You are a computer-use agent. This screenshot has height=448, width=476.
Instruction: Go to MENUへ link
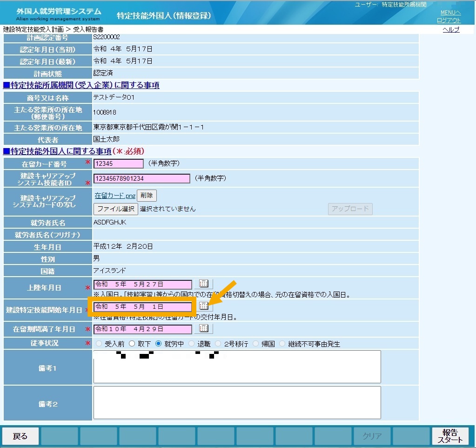(450, 13)
